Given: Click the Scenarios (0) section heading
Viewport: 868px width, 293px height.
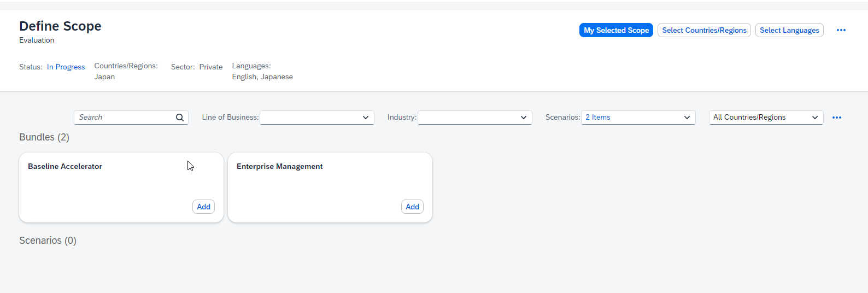Looking at the screenshot, I should (48, 241).
